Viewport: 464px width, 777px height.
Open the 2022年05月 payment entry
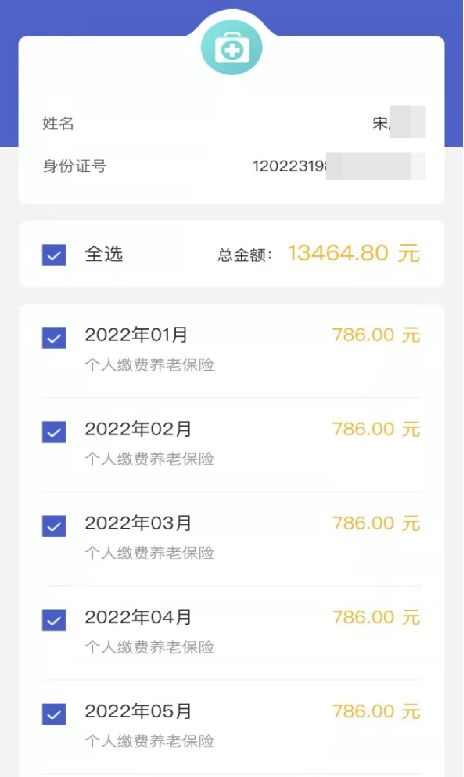[x=232, y=726]
